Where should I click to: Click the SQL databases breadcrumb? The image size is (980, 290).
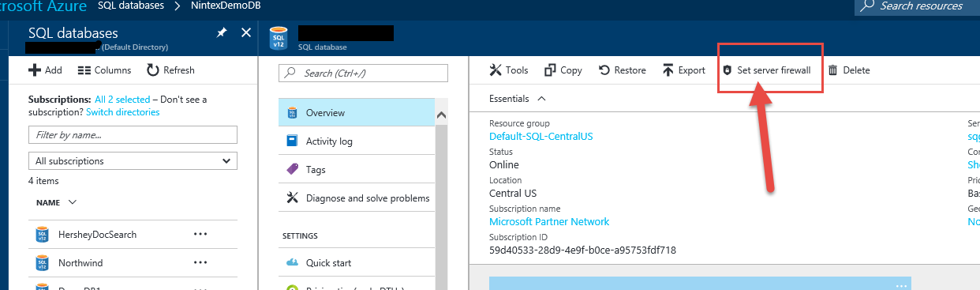click(131, 6)
